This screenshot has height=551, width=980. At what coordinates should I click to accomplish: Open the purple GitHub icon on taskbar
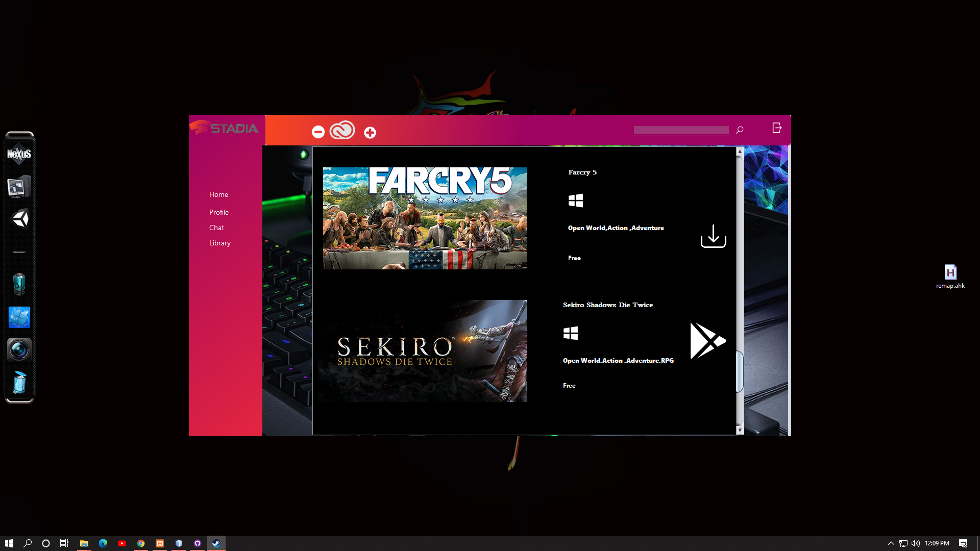(x=198, y=543)
